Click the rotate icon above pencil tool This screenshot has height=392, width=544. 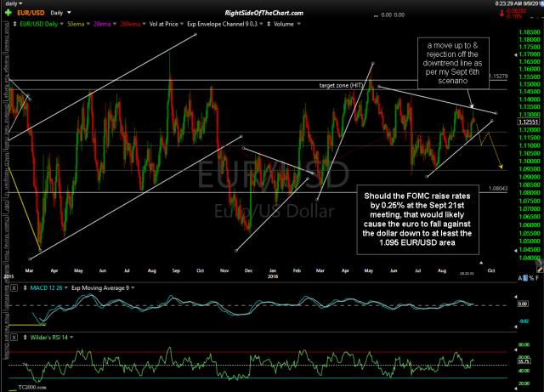click(539, 261)
